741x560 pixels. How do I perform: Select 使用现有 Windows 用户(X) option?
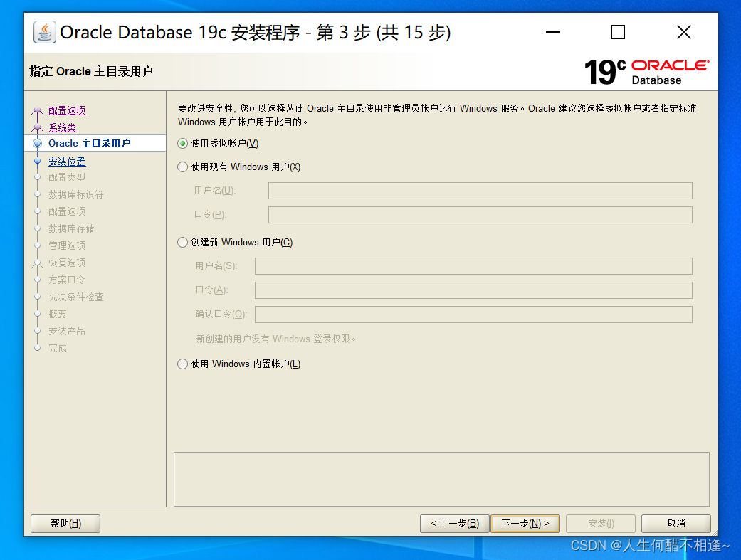[x=182, y=167]
